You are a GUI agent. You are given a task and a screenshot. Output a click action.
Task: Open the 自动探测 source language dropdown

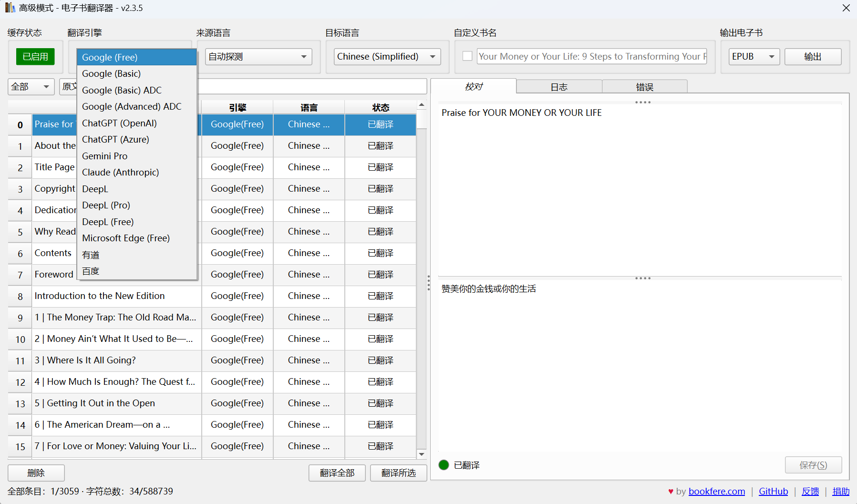coord(258,57)
